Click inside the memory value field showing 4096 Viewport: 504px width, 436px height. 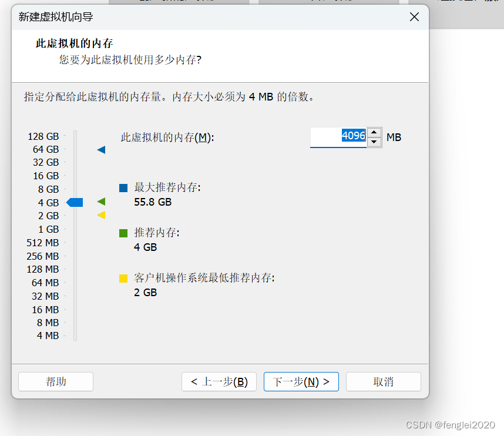(338, 137)
